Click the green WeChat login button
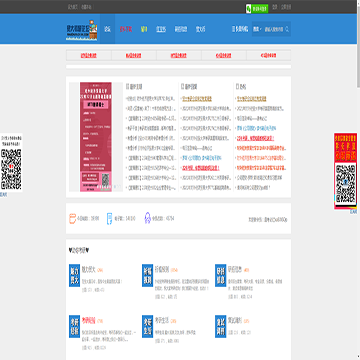 (x=257, y=9)
